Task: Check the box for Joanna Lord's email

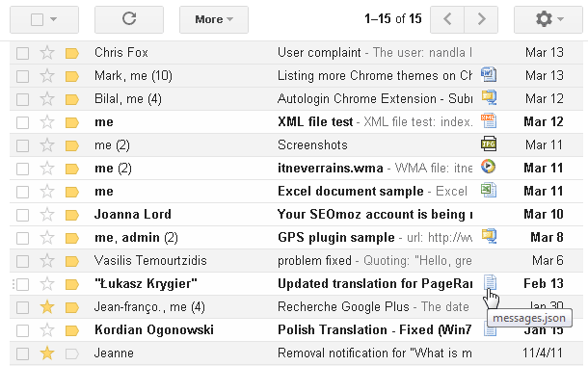Action: [22, 215]
